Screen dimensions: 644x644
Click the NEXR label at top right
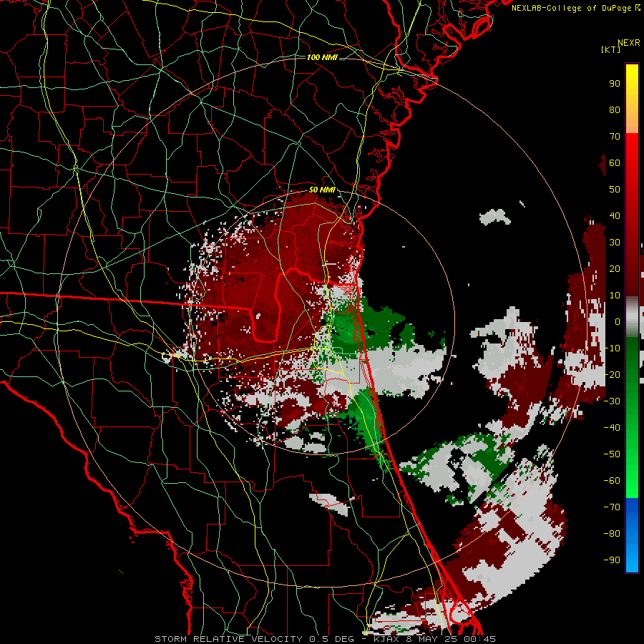click(629, 43)
